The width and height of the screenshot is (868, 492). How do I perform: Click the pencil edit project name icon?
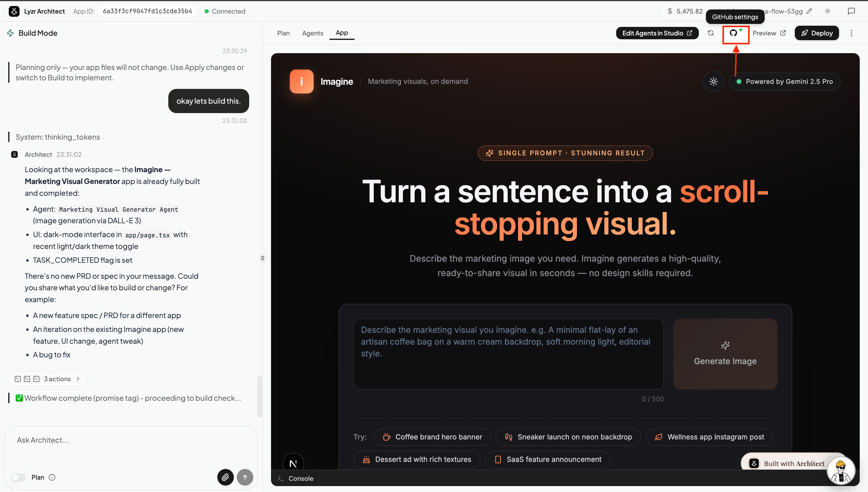click(809, 11)
